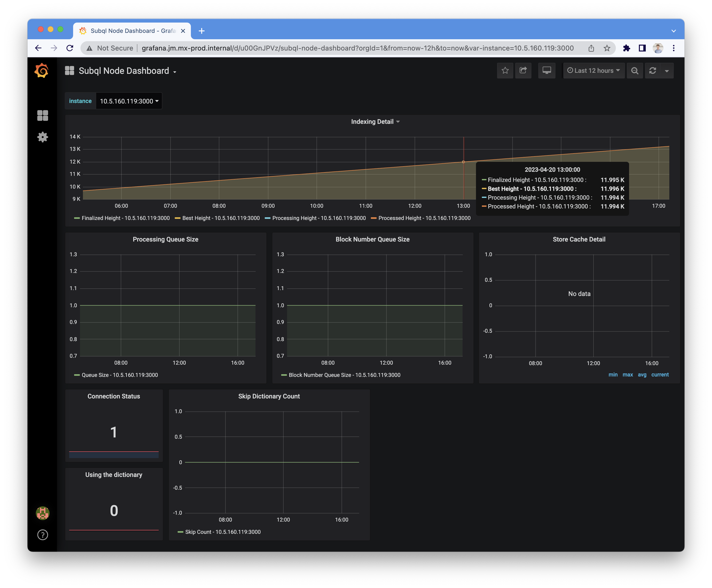Click the Finalized Height color line swatch

(x=77, y=218)
